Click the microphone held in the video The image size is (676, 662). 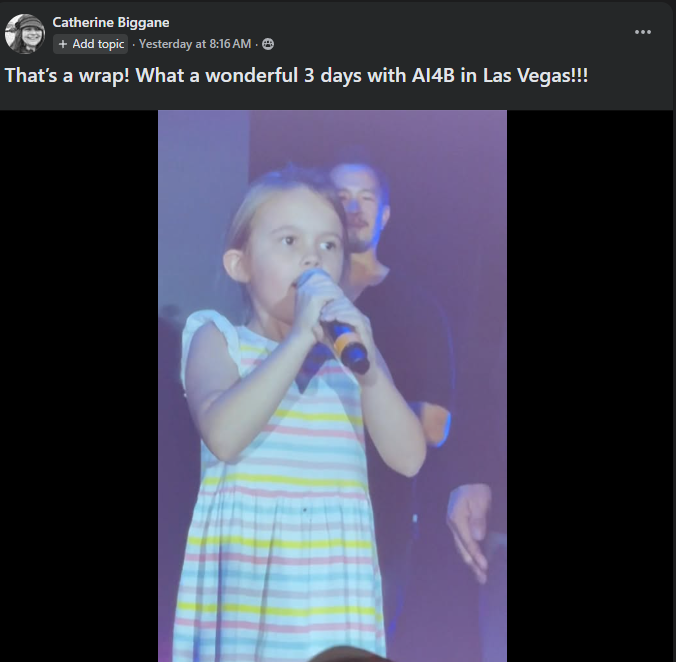tap(338, 321)
